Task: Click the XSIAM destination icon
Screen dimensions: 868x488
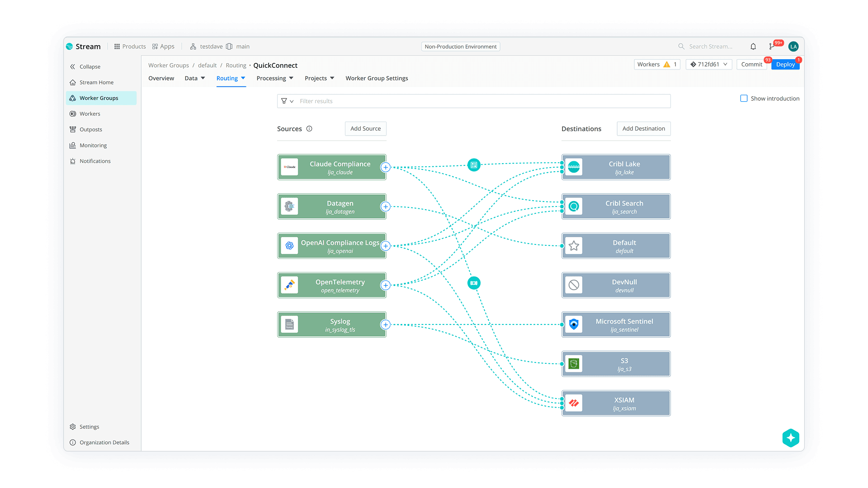Action: pyautogui.click(x=574, y=404)
